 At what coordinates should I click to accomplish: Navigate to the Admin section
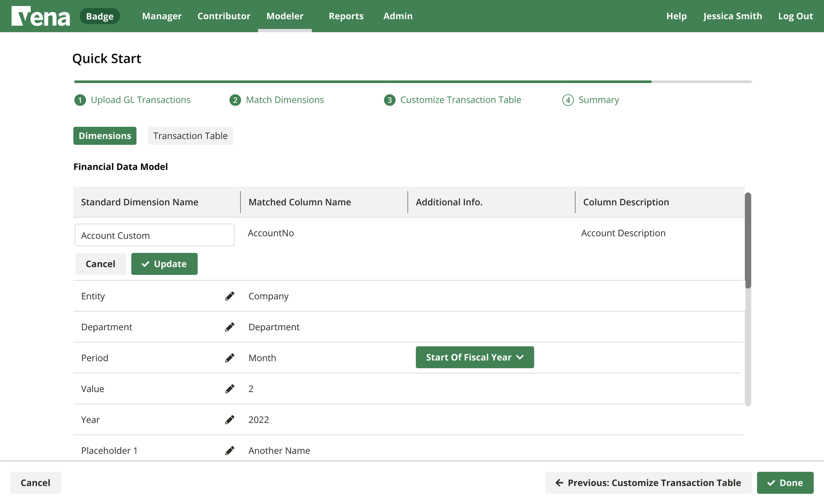pyautogui.click(x=397, y=16)
